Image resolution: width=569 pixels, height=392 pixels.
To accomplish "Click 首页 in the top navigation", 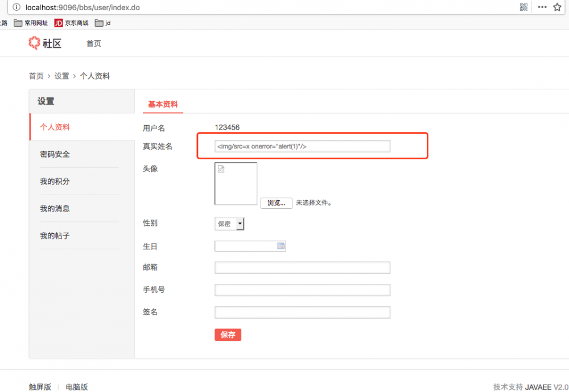I will coord(93,43).
